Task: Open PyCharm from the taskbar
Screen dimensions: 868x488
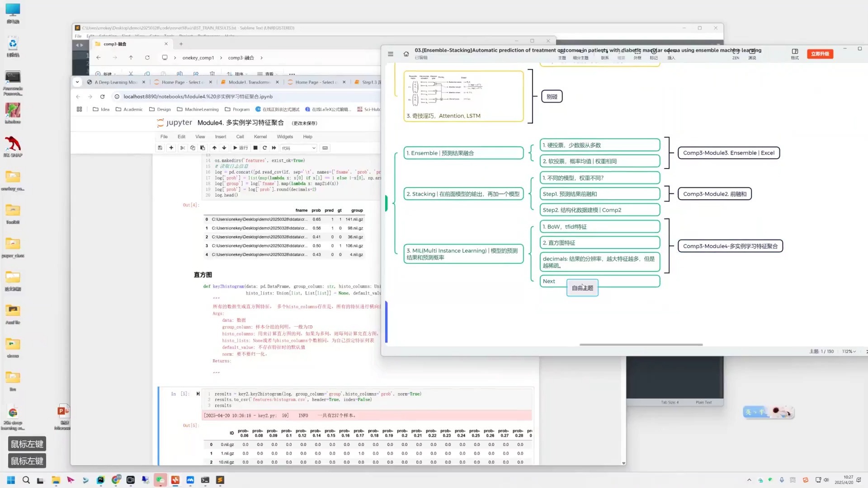Action: tap(100, 480)
